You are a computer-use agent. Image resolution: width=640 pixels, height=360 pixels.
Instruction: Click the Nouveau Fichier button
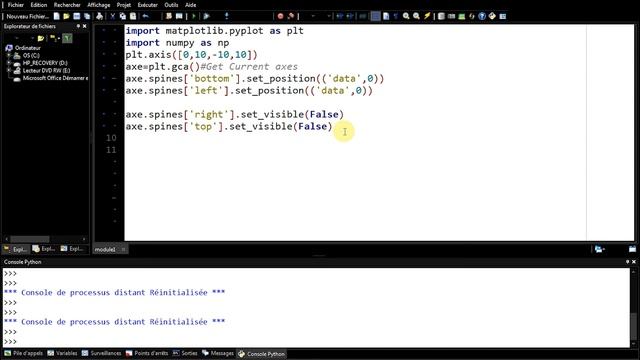pyautogui.click(x=27, y=16)
